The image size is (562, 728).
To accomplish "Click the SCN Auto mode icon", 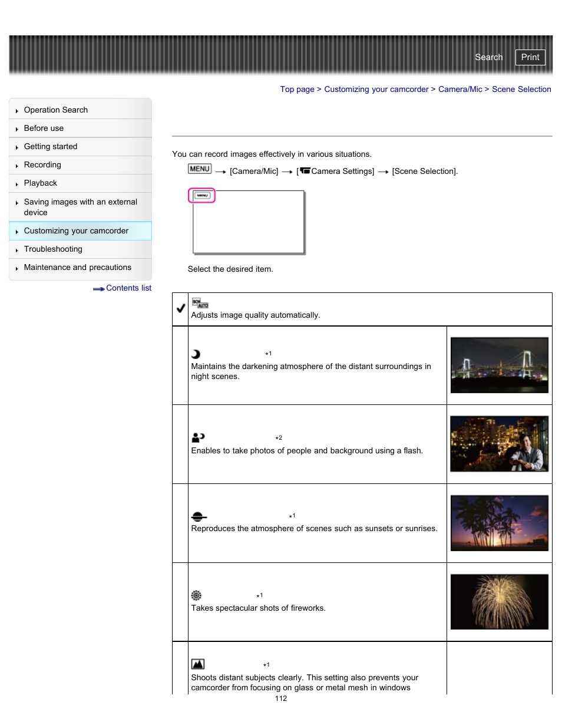I will (x=200, y=303).
